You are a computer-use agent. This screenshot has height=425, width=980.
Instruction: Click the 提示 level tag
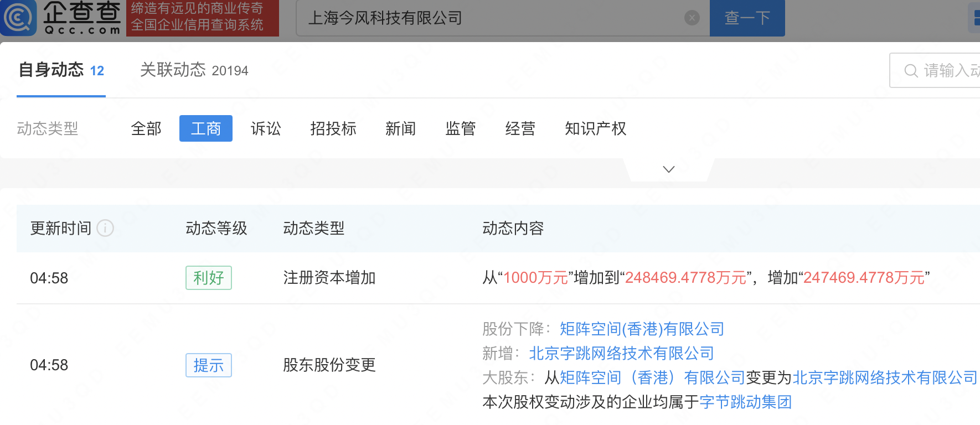(209, 365)
